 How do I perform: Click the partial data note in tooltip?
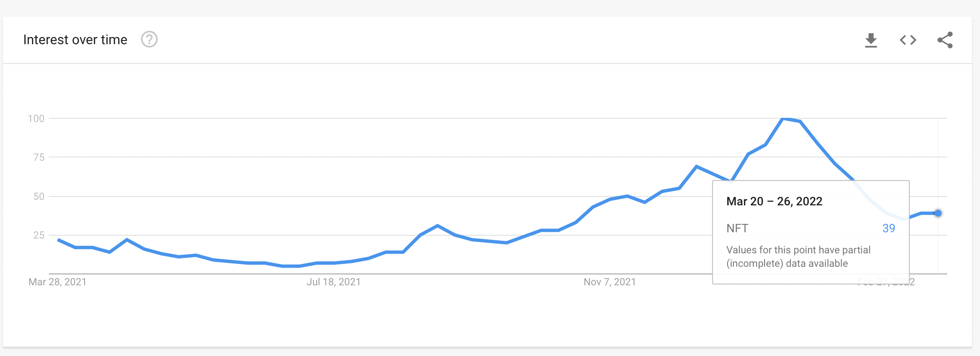coord(798,256)
